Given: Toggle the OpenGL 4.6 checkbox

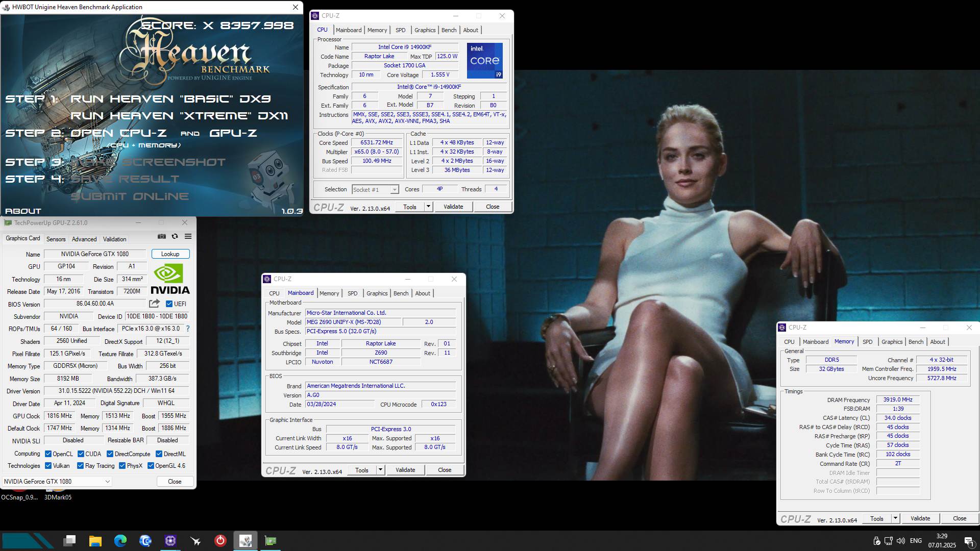Looking at the screenshot, I should pyautogui.click(x=151, y=466).
